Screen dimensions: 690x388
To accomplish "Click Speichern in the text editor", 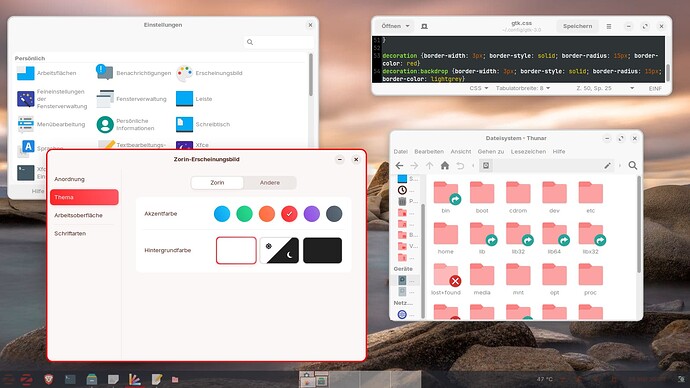I will (577, 26).
